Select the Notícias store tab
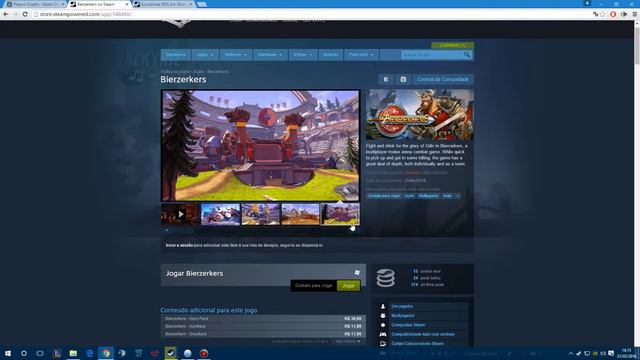Screen dimensions: 640x360 (x=331, y=55)
